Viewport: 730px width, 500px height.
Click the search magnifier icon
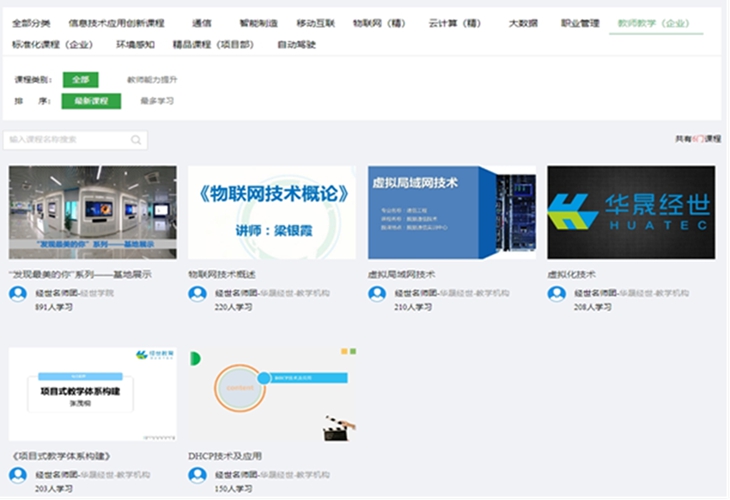(x=136, y=140)
